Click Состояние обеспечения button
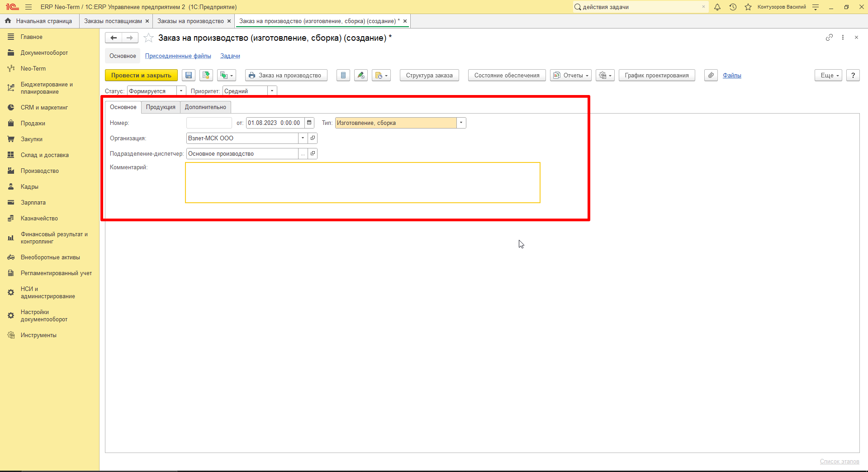This screenshot has height=472, width=868. point(507,76)
